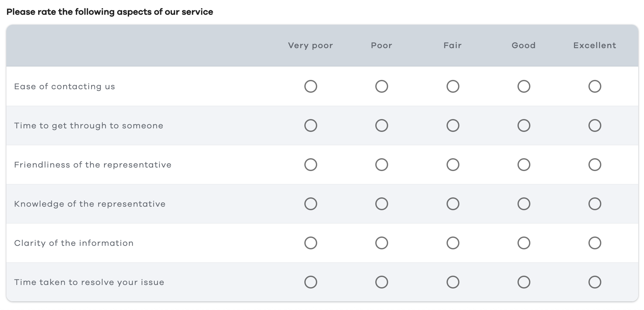The width and height of the screenshot is (644, 310).
Task: Rate Clarity of the information as Fair
Action: click(x=453, y=243)
